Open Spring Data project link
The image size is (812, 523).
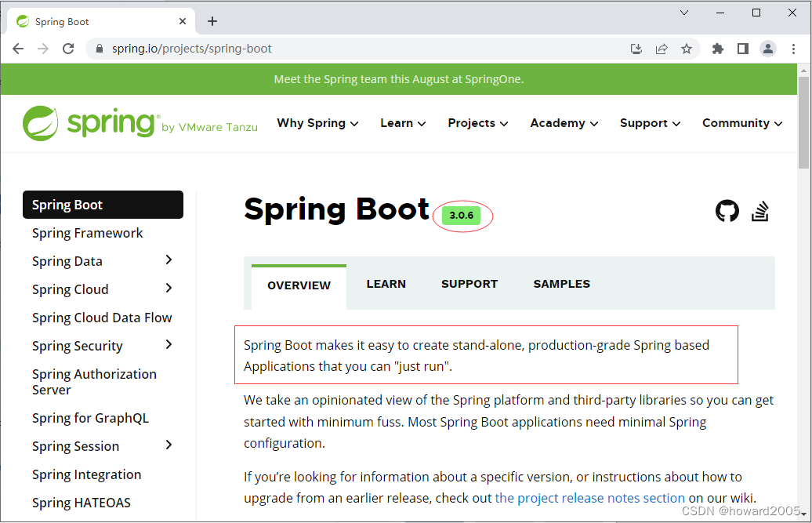[67, 262]
